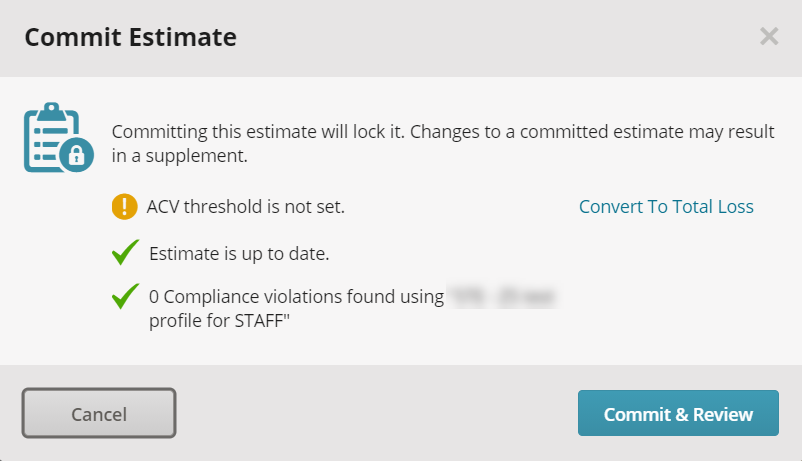Click the Commit Estimate dialog title

[x=130, y=37]
